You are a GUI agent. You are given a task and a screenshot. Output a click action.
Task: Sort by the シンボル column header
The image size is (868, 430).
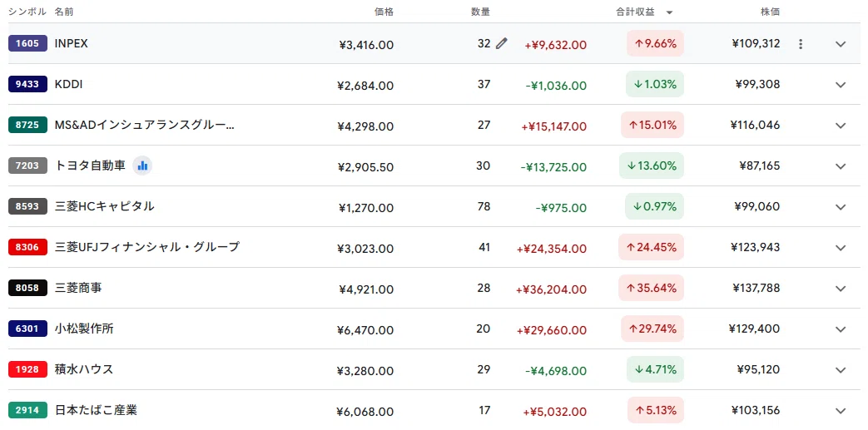27,12
